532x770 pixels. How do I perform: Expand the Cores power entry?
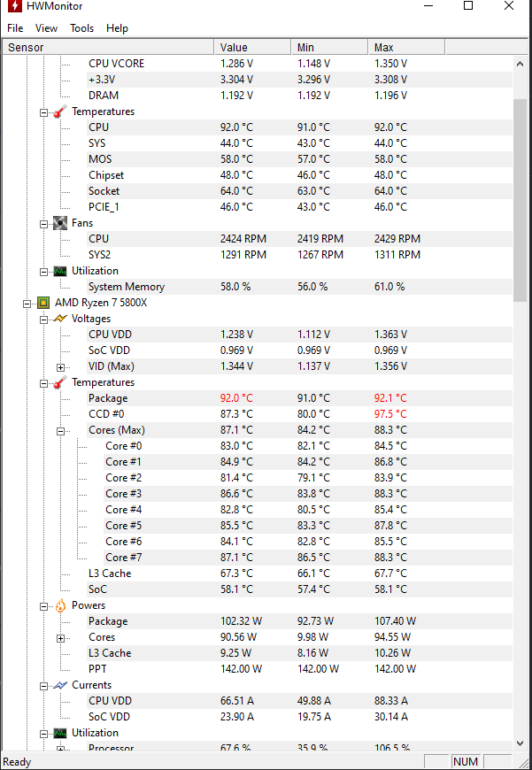[60, 638]
